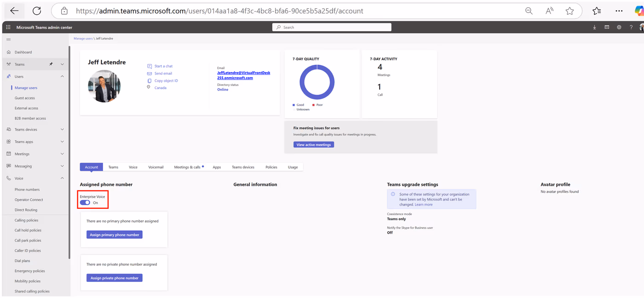Image resolution: width=644 pixels, height=298 pixels.
Task: Expand the Meetings section chevron
Action: point(62,154)
